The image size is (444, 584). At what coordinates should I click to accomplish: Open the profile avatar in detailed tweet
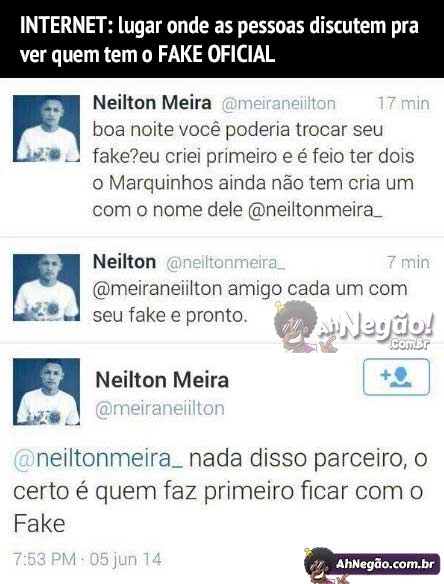(47, 392)
